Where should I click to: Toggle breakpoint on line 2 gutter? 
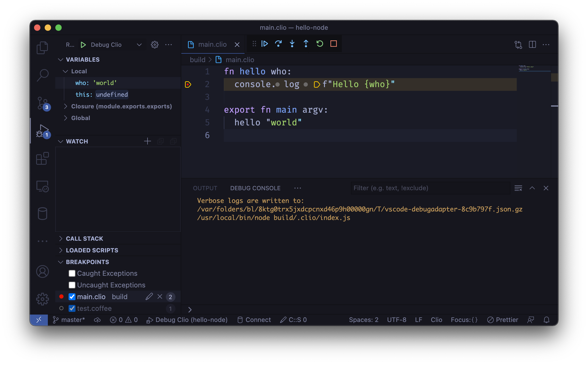click(188, 84)
